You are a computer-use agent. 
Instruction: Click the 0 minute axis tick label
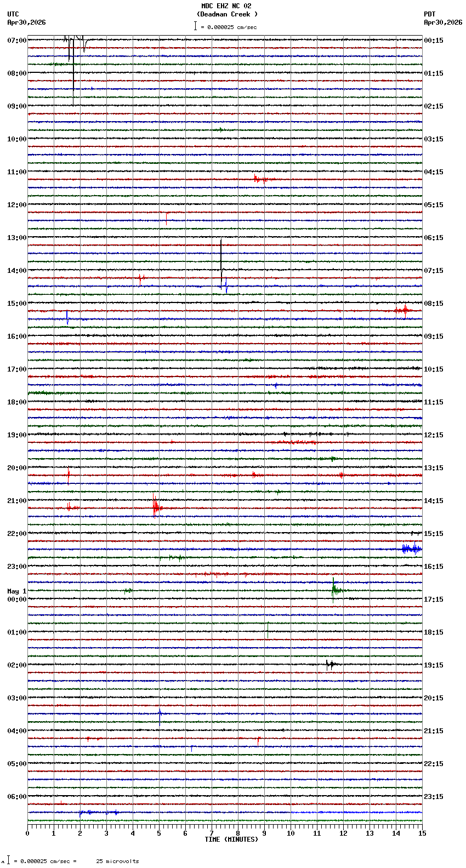[x=27, y=833]
